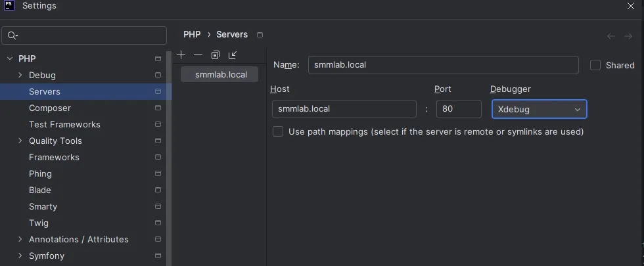644x266 pixels.
Task: Click the settings tree vertical scrollbar
Action: (169, 158)
